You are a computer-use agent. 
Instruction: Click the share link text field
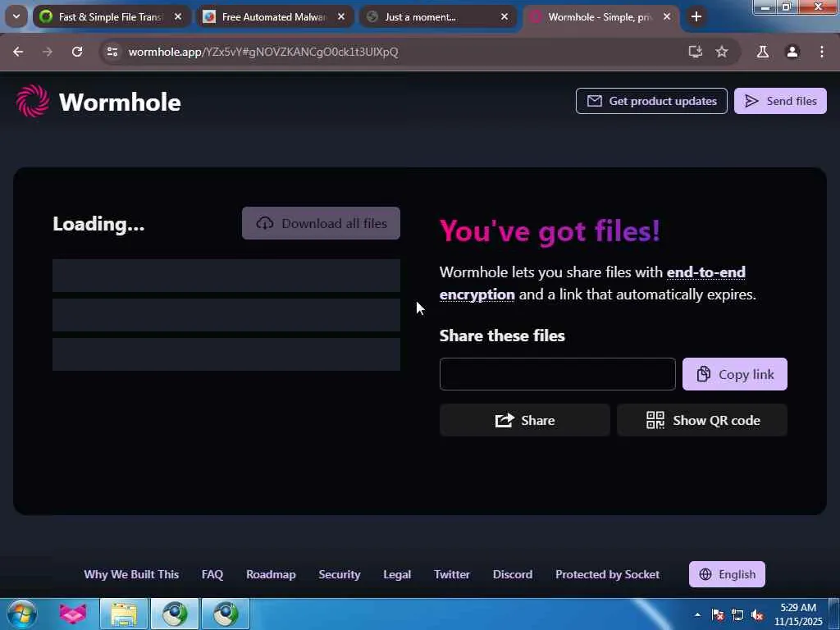pyautogui.click(x=557, y=374)
